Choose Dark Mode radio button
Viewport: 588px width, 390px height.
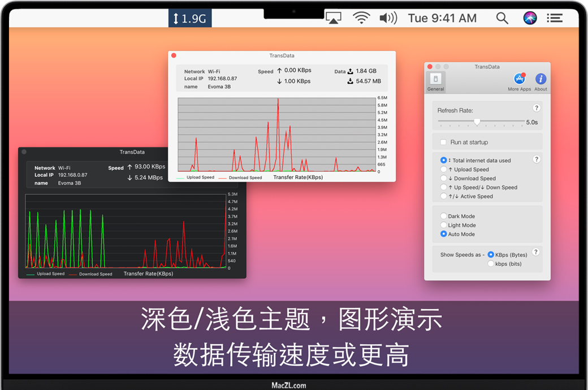(x=444, y=216)
